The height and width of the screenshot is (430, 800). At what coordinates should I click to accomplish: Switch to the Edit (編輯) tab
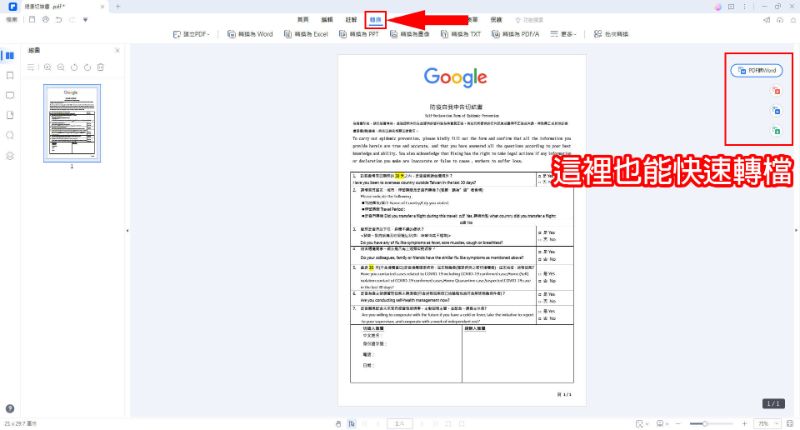coord(327,19)
